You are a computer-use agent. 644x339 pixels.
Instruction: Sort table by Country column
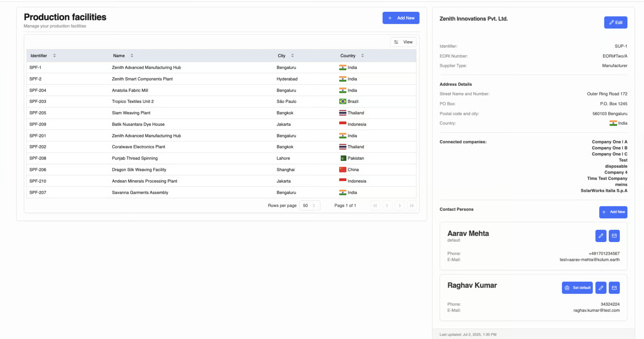tap(352, 56)
